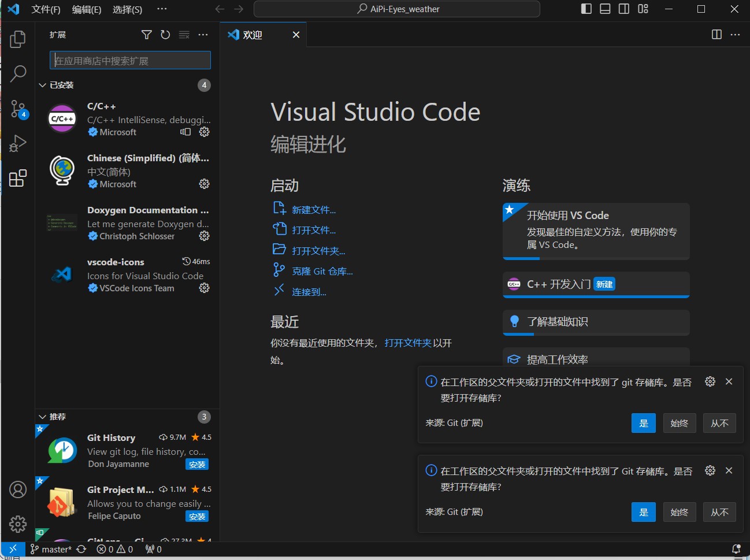Install the Git Project Manager extension
This screenshot has width=750, height=560.
[x=197, y=517]
